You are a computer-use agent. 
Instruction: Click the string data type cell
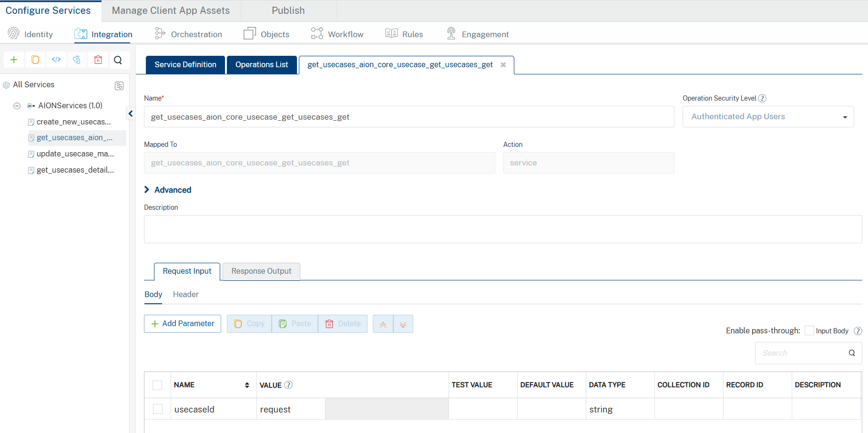tap(620, 409)
